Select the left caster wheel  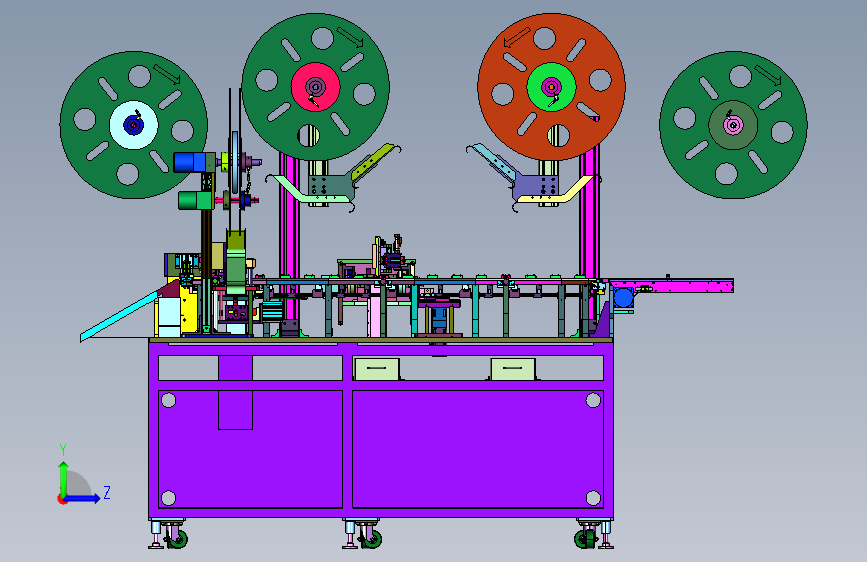point(178,538)
